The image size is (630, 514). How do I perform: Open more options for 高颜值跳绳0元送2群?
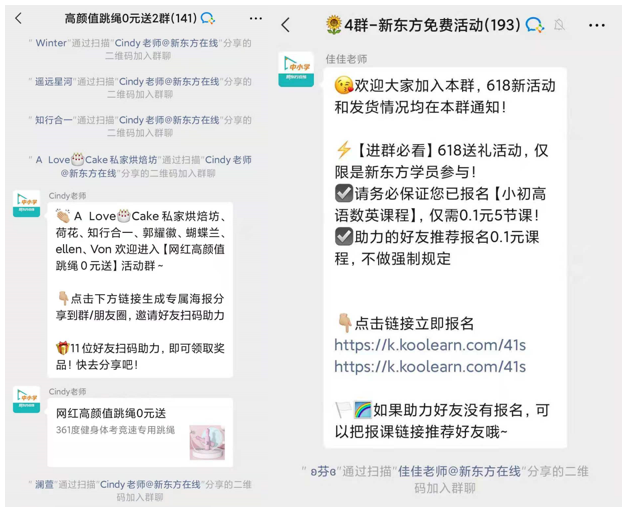[x=256, y=18]
